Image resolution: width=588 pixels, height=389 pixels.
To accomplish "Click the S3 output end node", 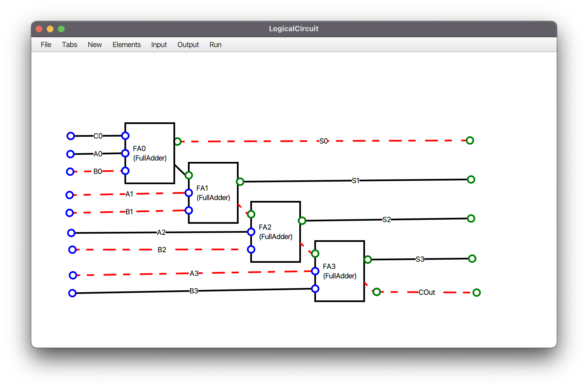I will (x=472, y=259).
